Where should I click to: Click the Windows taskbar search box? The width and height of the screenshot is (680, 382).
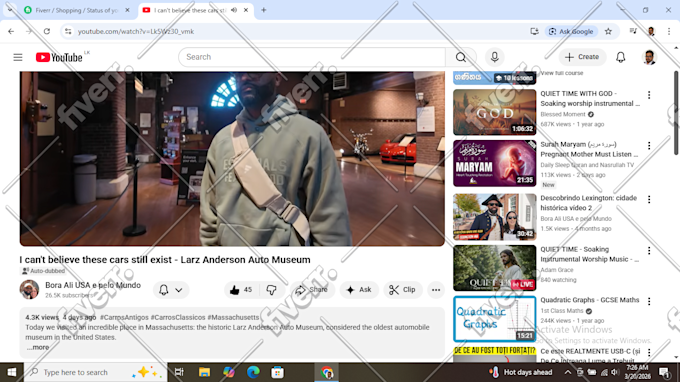(95, 372)
